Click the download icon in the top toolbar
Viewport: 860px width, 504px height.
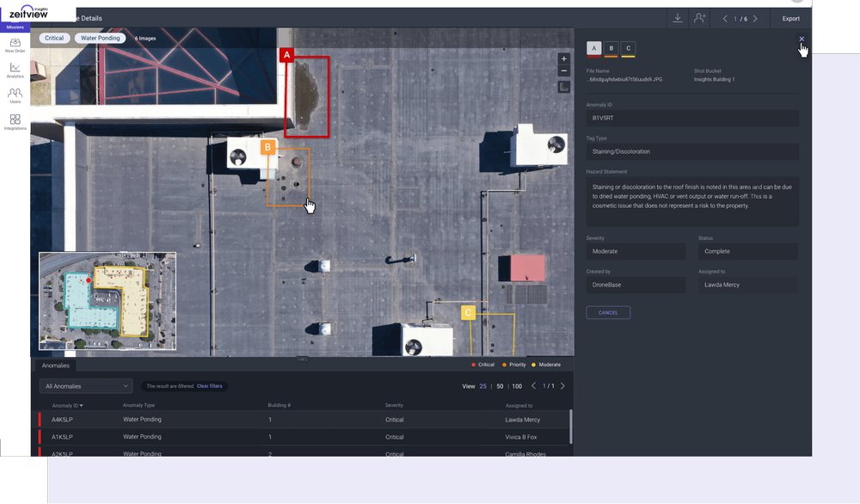[676, 17]
